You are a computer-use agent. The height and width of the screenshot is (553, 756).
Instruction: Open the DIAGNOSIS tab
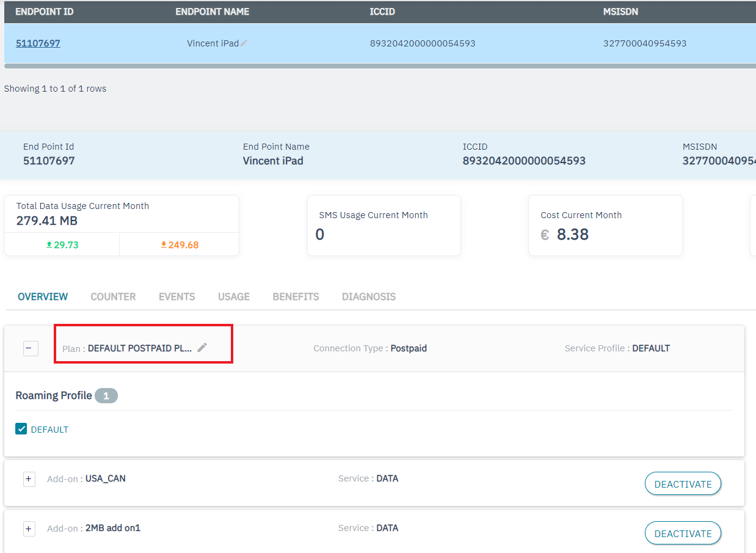(x=369, y=296)
